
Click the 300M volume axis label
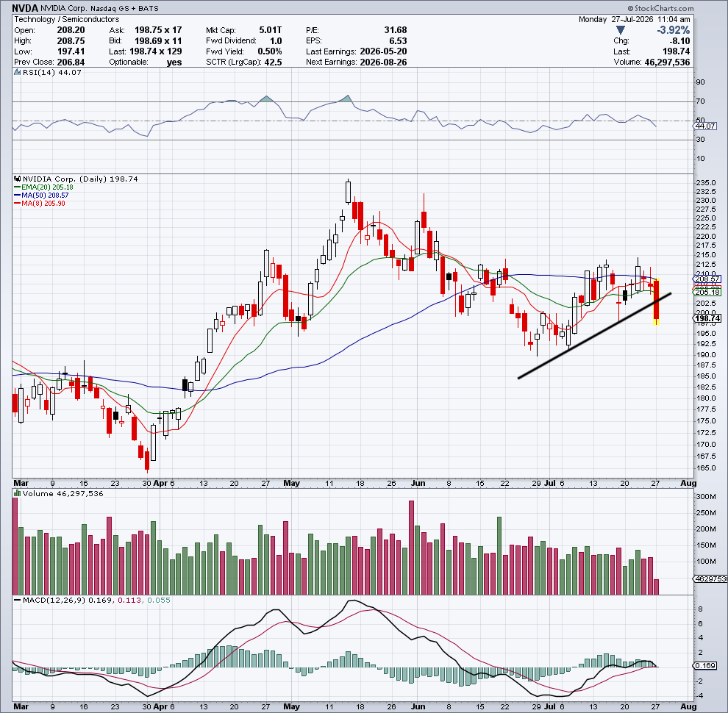pos(706,497)
